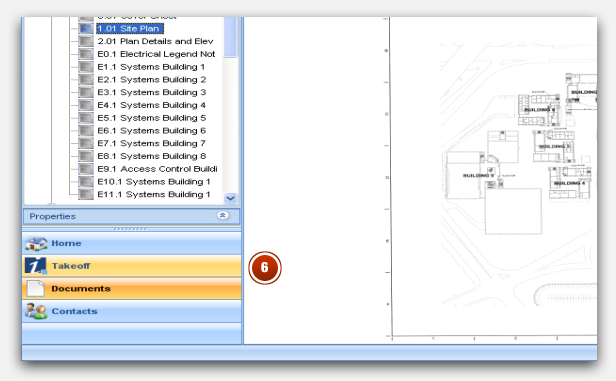616x381 pixels.
Task: Click the 1.01 Site Plan document icon
Action: pos(86,28)
